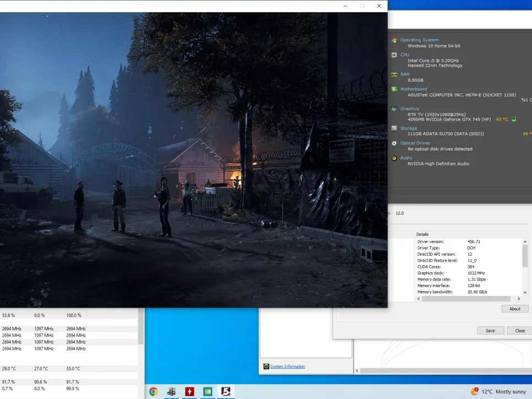This screenshot has width=532, height=399.
Task: Click the Operating System icon in Speccy
Action: (394, 40)
